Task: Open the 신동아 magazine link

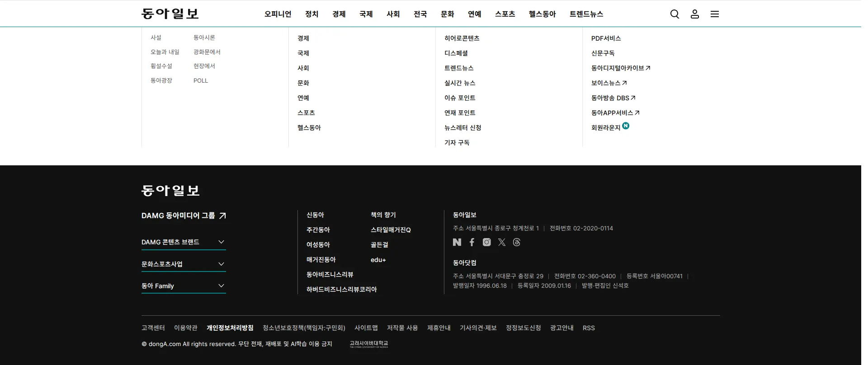Action: pyautogui.click(x=316, y=215)
